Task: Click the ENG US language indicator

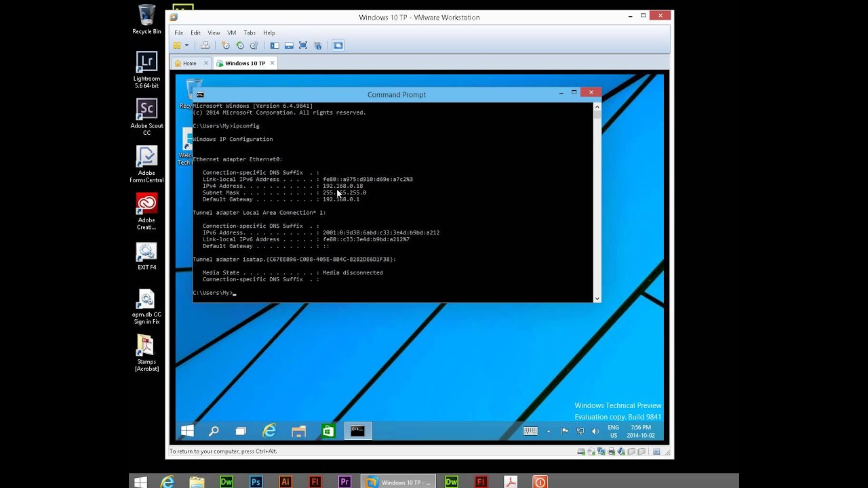Action: point(613,431)
